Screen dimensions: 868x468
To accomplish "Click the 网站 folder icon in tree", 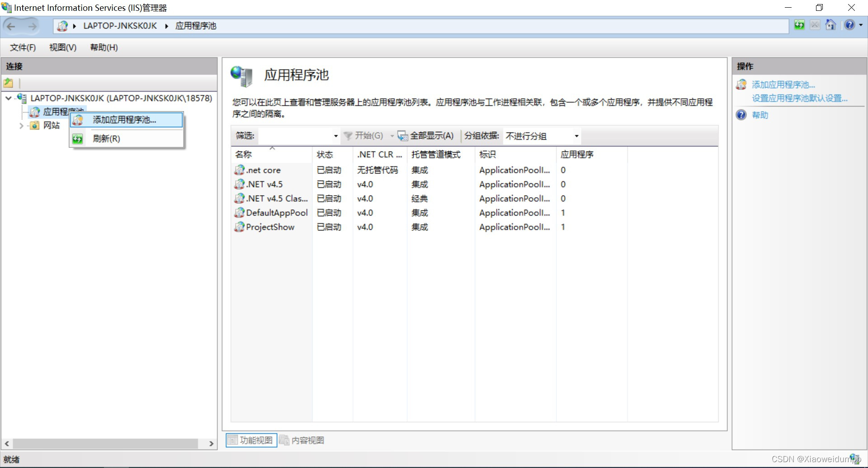I will [35, 126].
